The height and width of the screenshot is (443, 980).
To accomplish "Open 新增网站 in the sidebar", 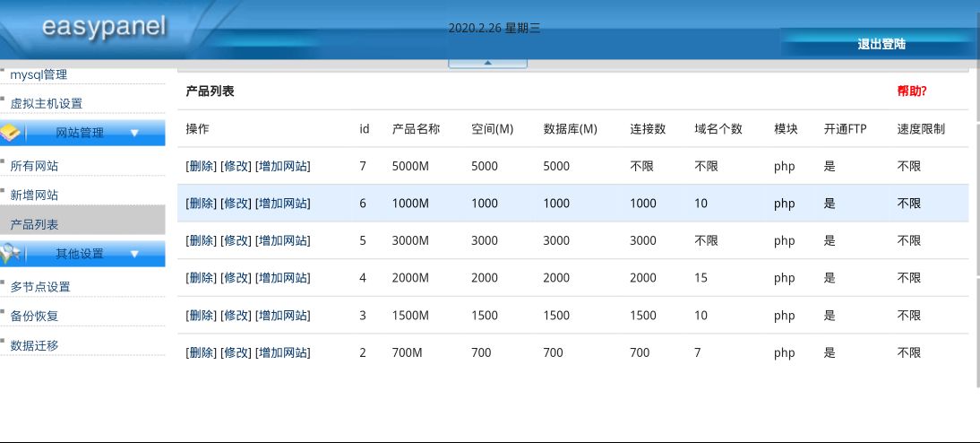I will [34, 195].
